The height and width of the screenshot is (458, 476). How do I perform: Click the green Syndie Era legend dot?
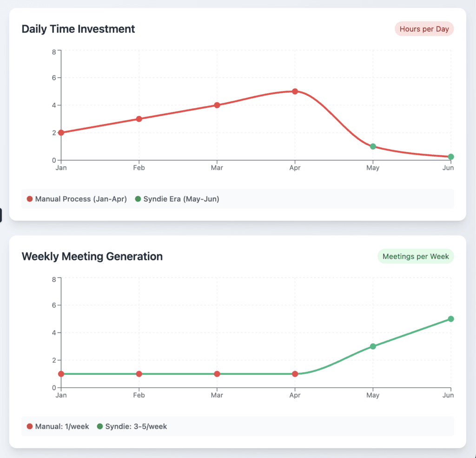coord(138,199)
